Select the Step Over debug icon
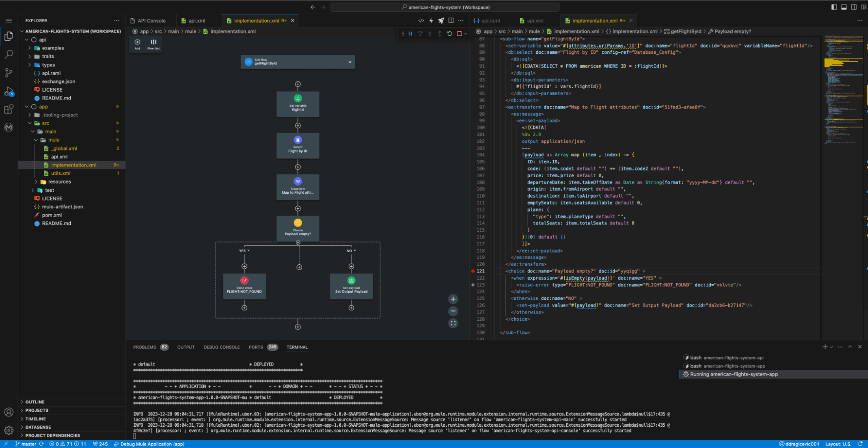 pos(420,33)
